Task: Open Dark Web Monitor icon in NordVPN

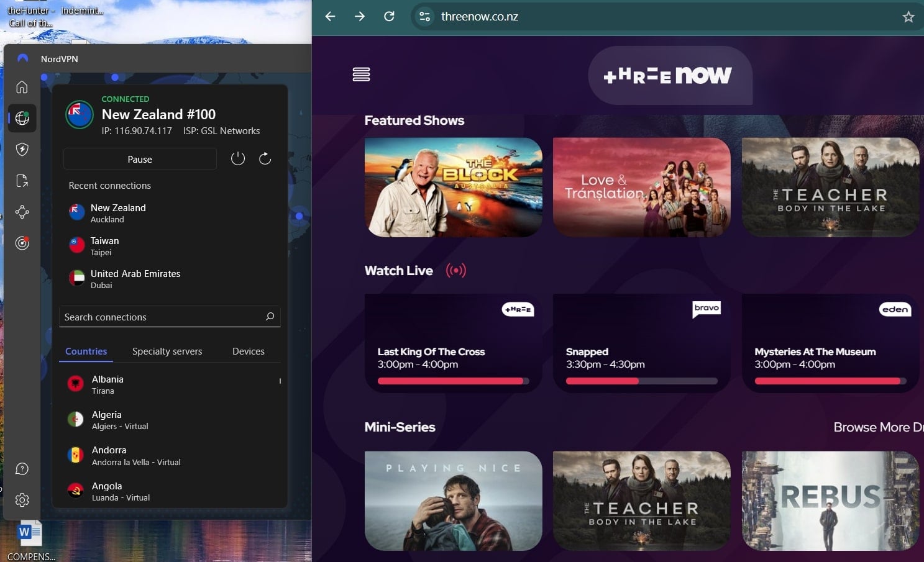Action: 22,243
